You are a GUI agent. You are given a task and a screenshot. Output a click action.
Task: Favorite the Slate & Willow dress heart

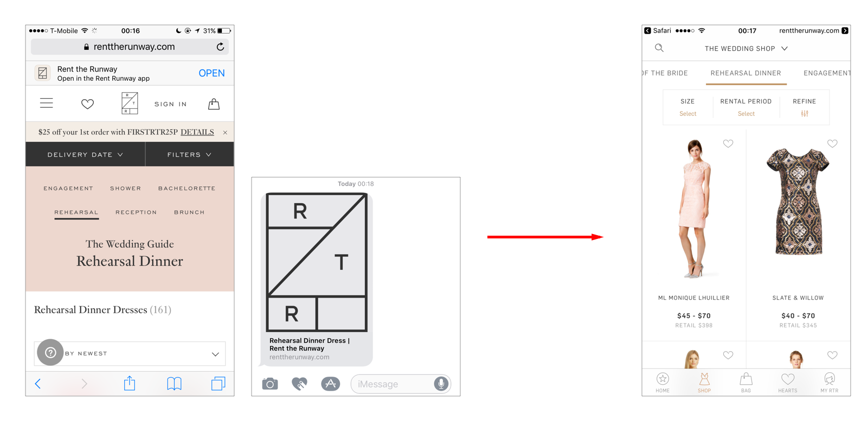tap(832, 144)
